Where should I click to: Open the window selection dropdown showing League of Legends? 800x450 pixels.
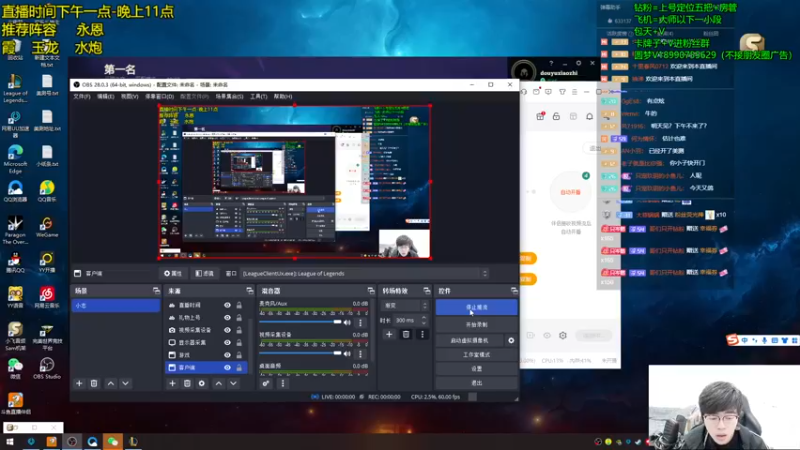click(x=364, y=273)
